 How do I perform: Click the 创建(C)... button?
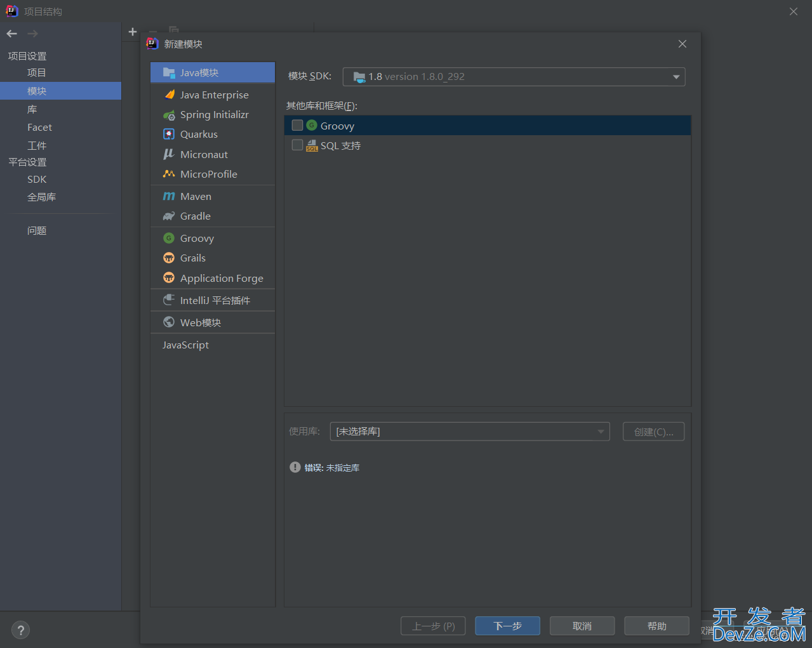[x=654, y=432]
